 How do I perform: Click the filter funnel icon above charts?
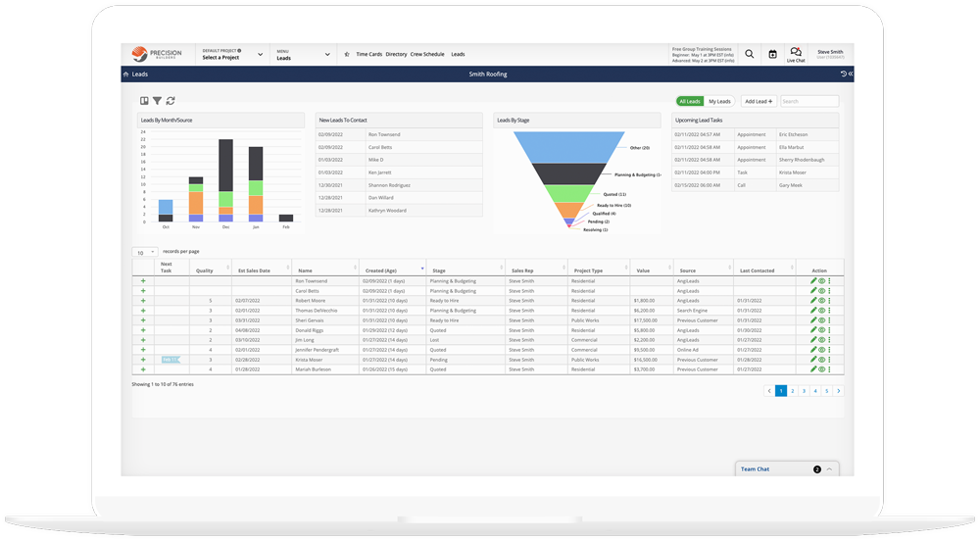click(157, 101)
